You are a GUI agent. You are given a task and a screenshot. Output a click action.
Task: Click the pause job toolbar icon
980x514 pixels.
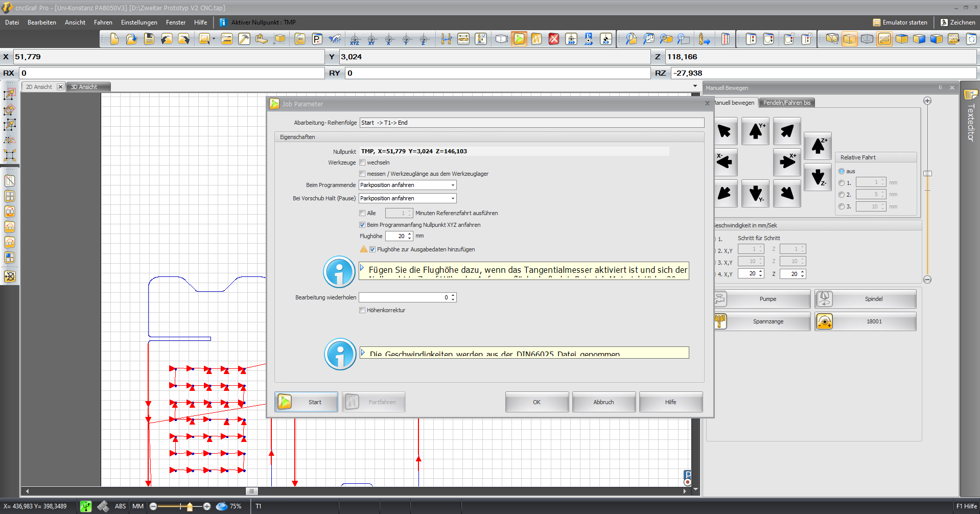536,39
